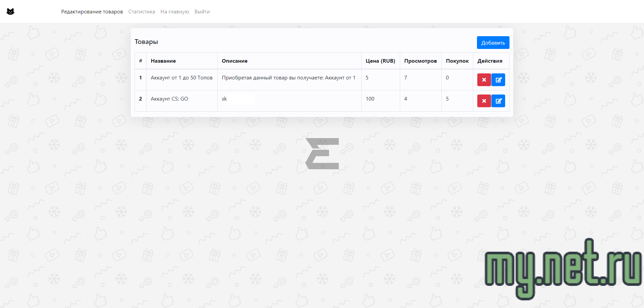
Task: Click the black cat logo icon
Action: pyautogui.click(x=10, y=12)
